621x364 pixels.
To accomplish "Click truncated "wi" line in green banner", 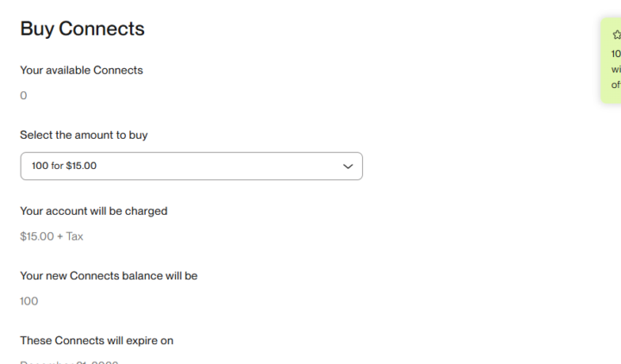I will [616, 69].
